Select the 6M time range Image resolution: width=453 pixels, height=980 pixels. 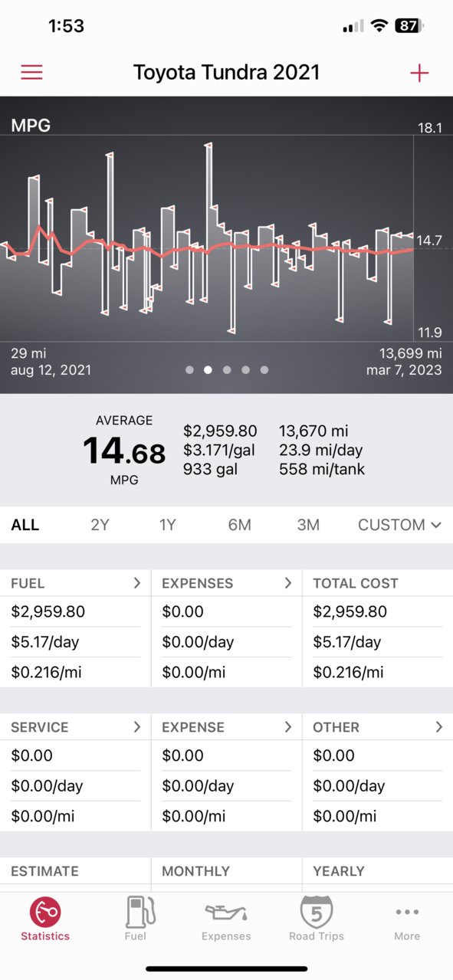pyautogui.click(x=239, y=525)
